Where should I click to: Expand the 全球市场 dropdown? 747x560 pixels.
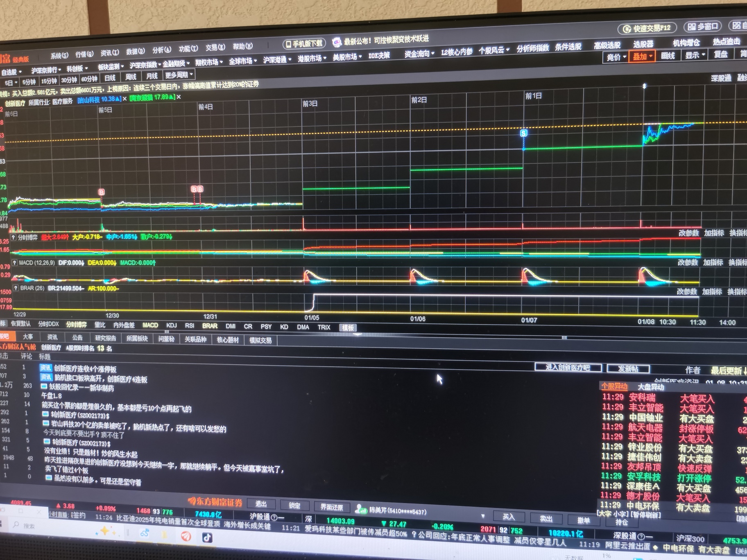(x=243, y=61)
